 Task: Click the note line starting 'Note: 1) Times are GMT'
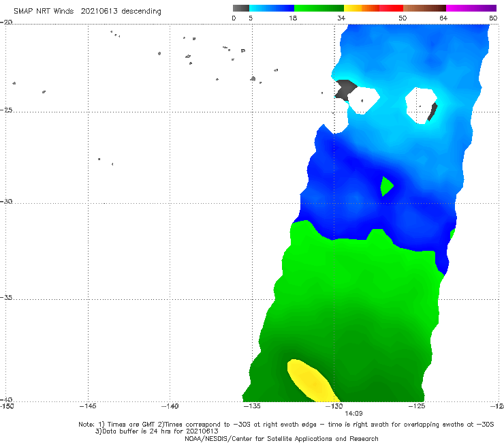coord(286,425)
